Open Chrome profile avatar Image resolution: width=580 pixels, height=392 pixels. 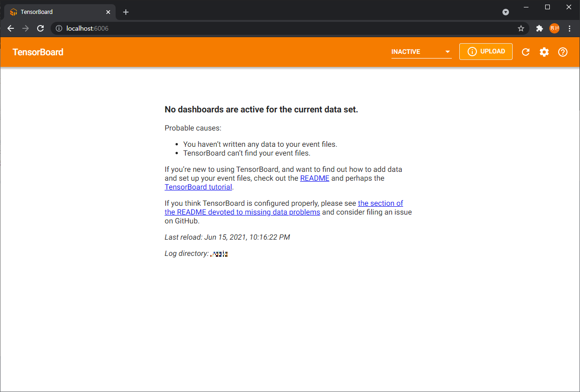554,28
